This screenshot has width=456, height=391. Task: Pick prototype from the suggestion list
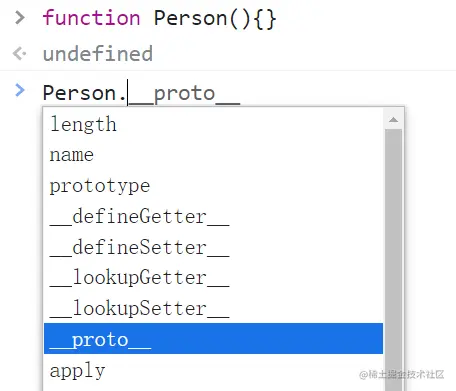point(213,186)
